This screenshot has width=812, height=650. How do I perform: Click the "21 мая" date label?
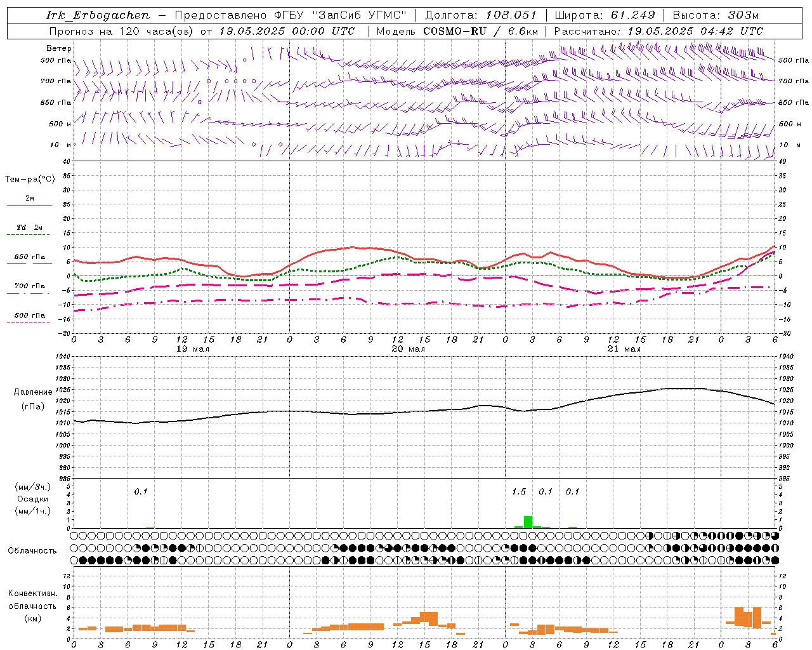[624, 349]
